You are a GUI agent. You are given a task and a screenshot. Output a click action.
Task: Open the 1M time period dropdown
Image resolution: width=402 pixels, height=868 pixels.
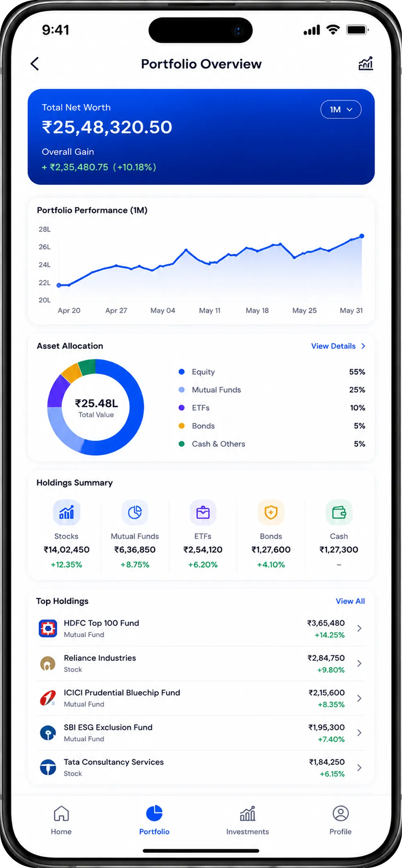(x=341, y=109)
